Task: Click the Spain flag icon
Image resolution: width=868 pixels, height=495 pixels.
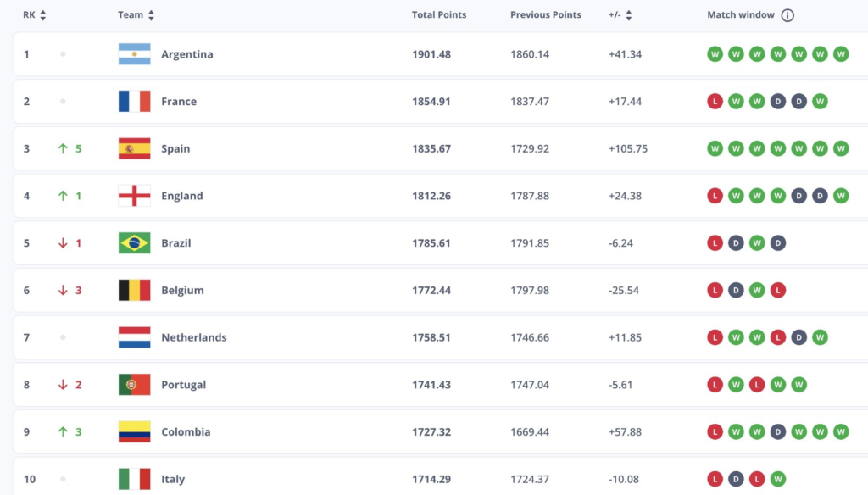Action: pos(135,148)
